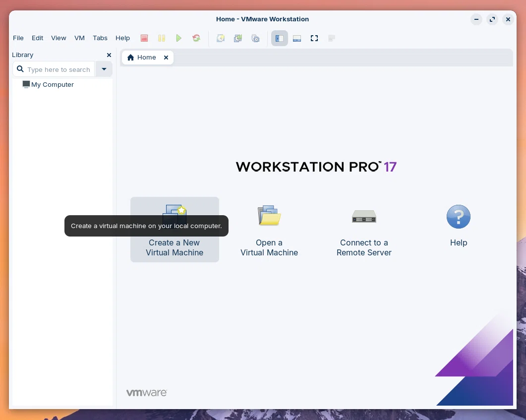
Task: Open the Help menu
Action: 122,38
